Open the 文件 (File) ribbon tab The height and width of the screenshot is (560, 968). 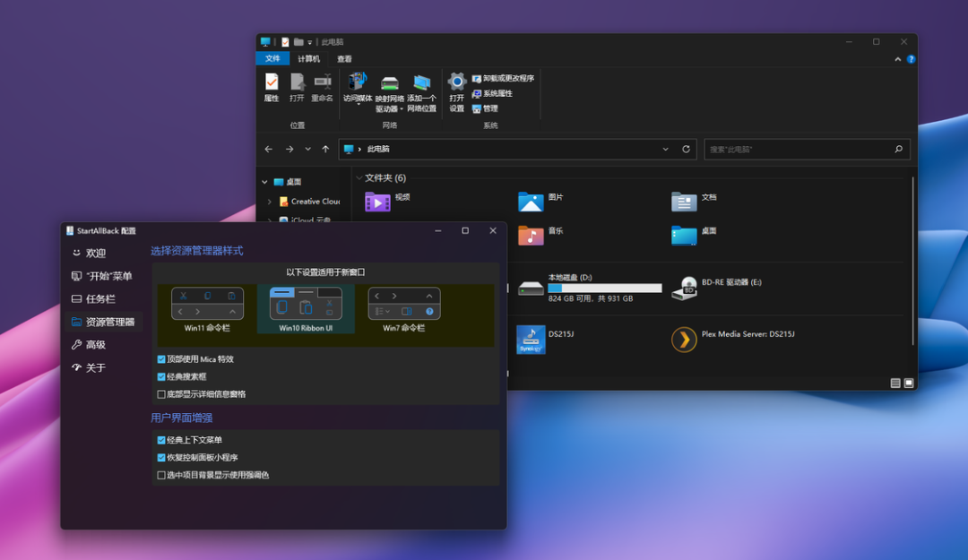tap(272, 58)
